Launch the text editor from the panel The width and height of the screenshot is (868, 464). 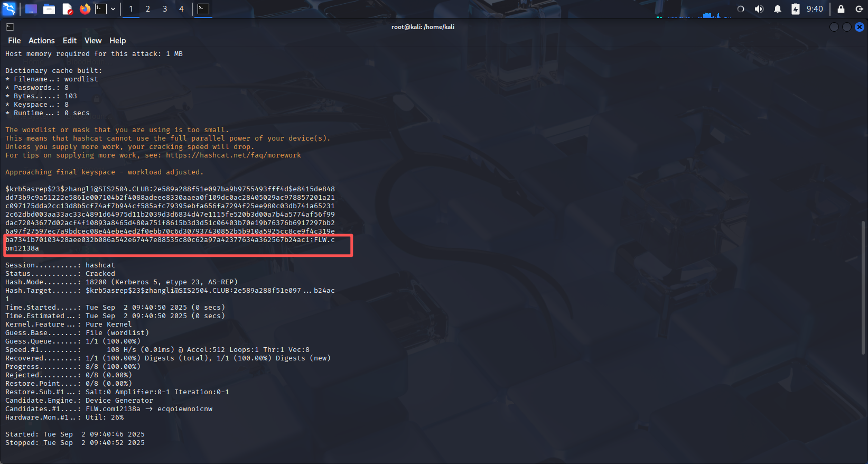[67, 9]
